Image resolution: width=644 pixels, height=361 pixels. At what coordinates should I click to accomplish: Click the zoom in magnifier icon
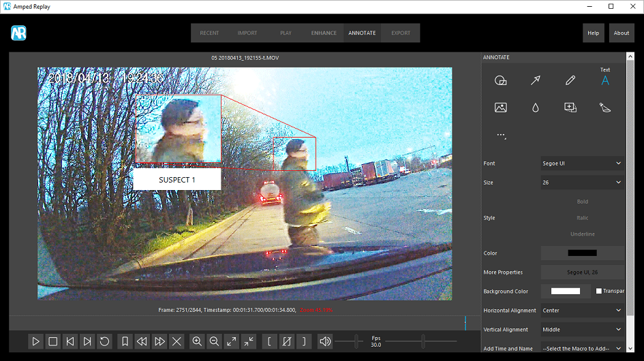click(197, 341)
